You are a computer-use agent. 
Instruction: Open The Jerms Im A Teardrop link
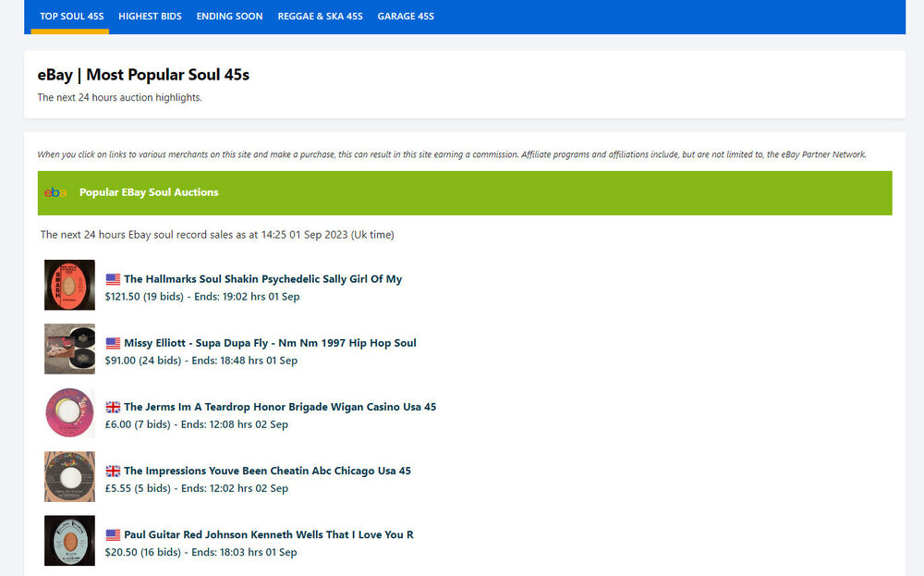(280, 407)
